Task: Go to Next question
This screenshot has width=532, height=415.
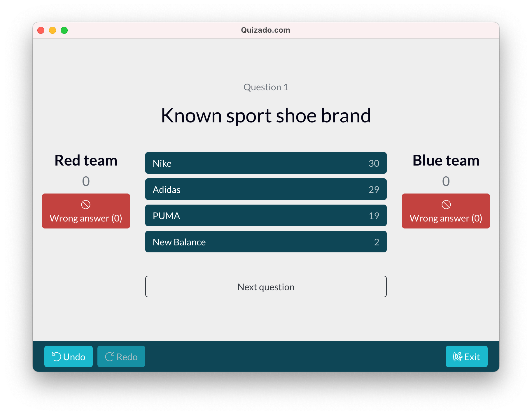Action: click(266, 286)
